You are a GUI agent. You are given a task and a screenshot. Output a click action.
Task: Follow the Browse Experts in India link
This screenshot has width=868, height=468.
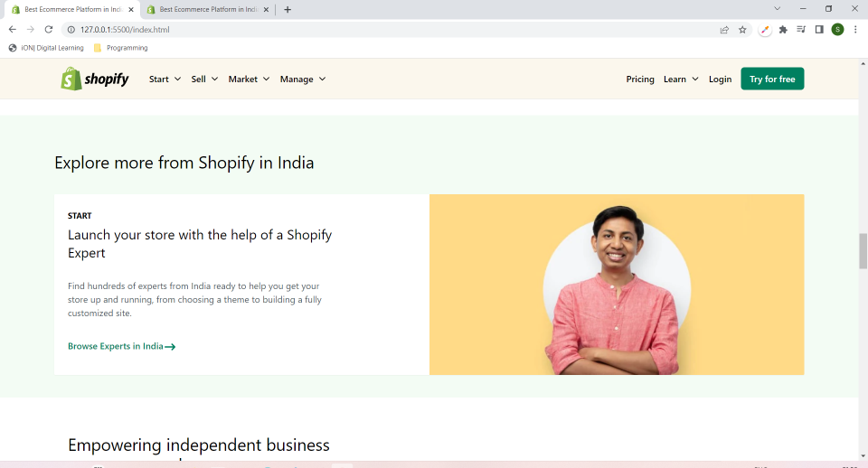pyautogui.click(x=122, y=346)
